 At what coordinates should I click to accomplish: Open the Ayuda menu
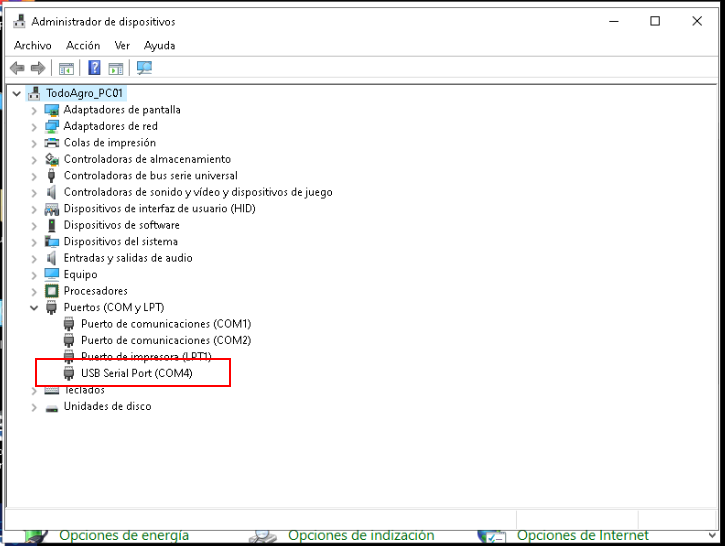(160, 45)
